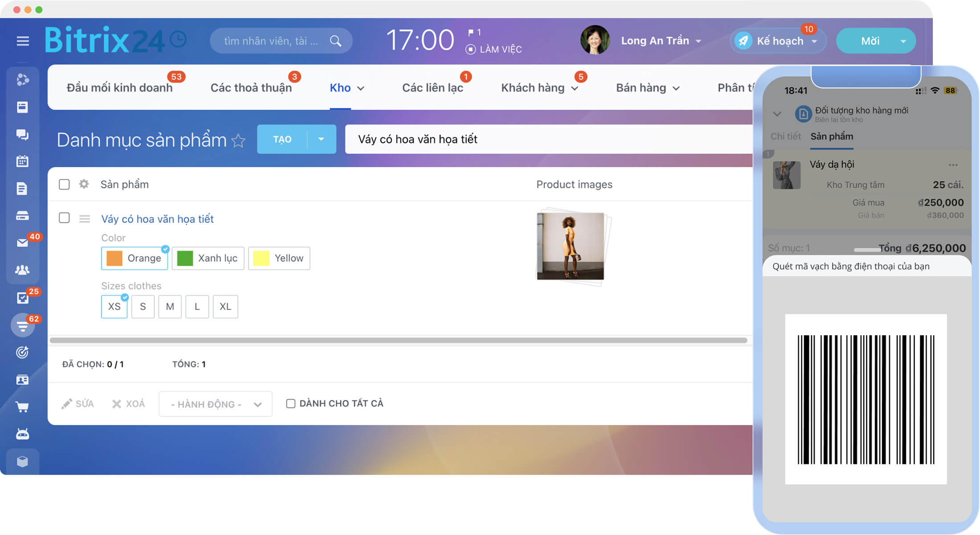This screenshot has width=980, height=535.
Task: Toggle the select-all products checkbox
Action: click(x=64, y=184)
